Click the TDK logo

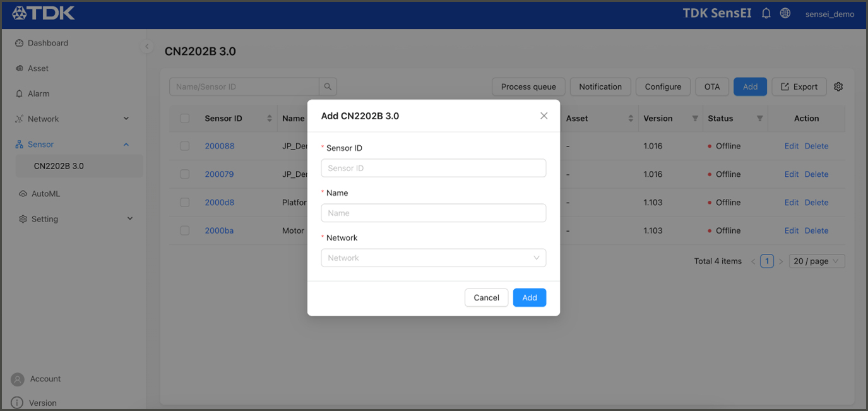[x=43, y=13]
